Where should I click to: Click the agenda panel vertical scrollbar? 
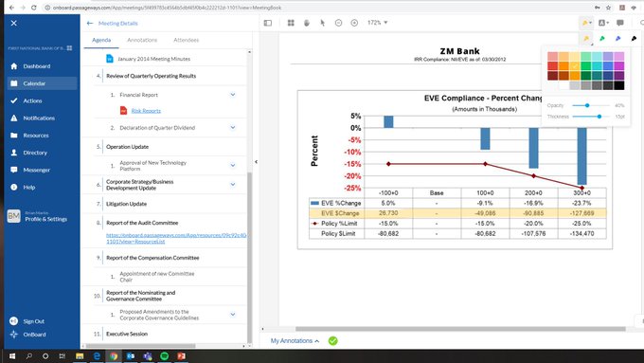click(249, 258)
